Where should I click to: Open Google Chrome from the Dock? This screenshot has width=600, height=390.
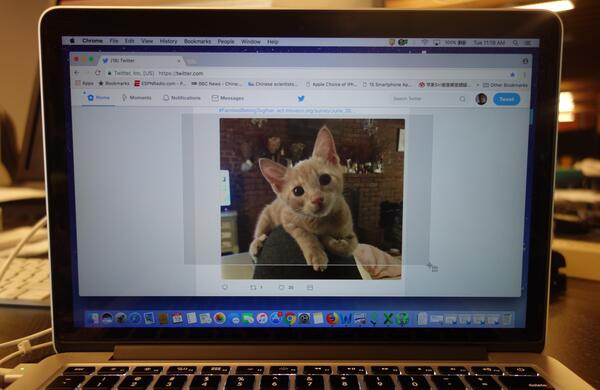290,318
